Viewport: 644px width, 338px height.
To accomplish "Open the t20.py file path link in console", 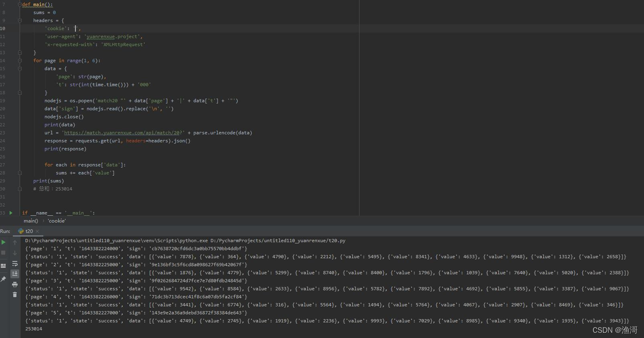I will (x=278, y=241).
